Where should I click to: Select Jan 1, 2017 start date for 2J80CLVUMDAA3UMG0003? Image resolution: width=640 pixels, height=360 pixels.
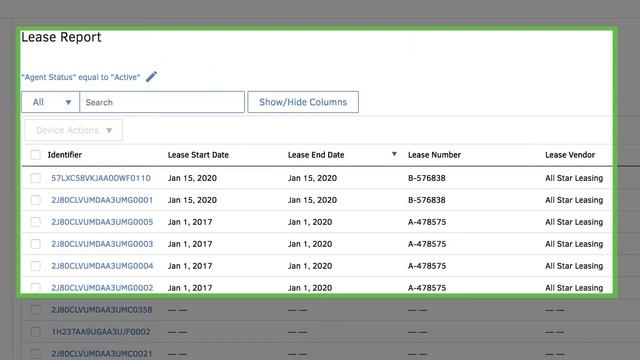click(x=190, y=244)
